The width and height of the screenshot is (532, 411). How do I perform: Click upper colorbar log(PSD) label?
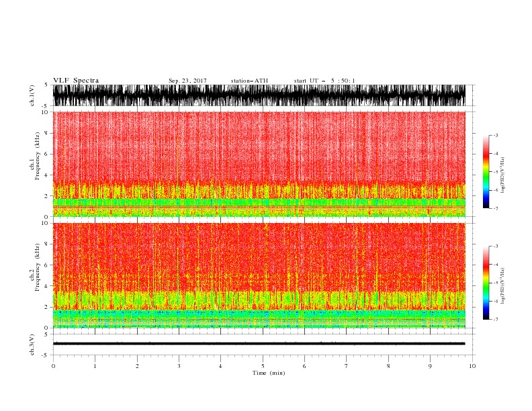click(502, 175)
